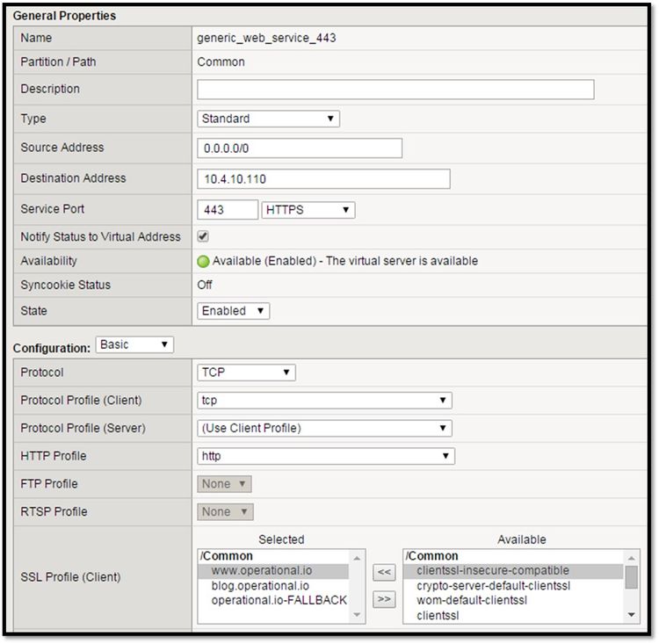Screen dimensions: 659x644
Task: Select blog.operational.io in Selected list
Action: (x=273, y=585)
